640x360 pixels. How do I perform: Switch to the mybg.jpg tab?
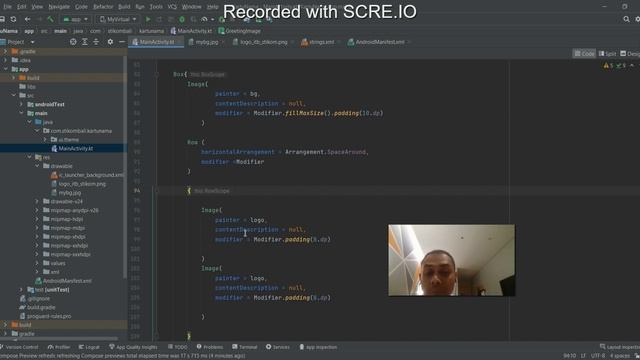point(207,42)
